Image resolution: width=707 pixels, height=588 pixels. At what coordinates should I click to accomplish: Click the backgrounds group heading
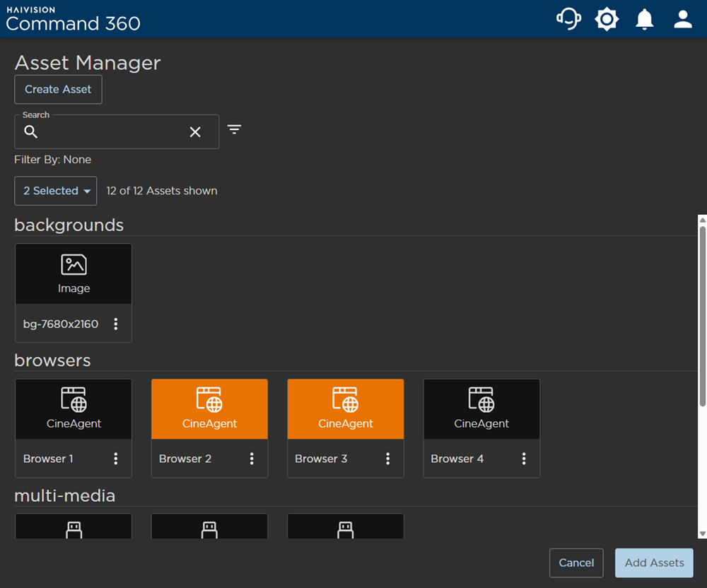pos(69,225)
